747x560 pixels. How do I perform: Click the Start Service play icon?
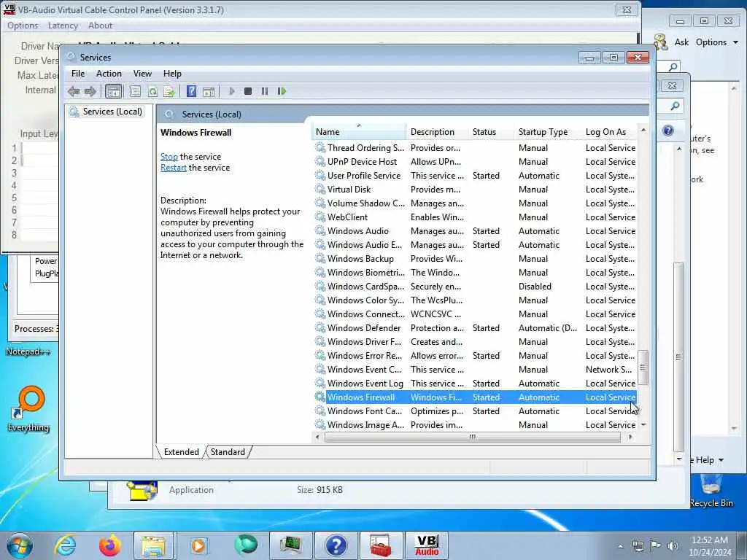click(x=232, y=91)
